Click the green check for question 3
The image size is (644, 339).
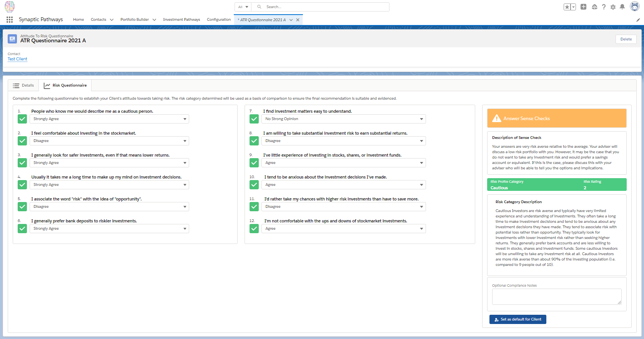22,163
